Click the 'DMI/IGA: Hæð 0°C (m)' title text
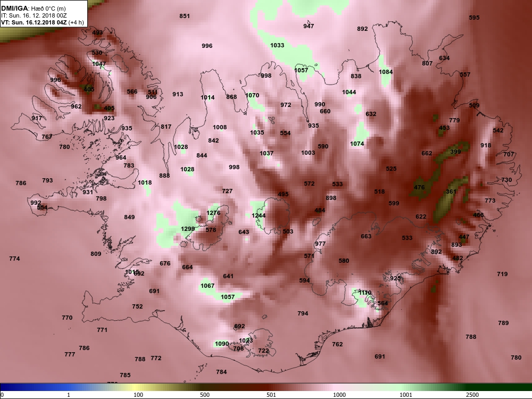Viewport: 532px width, 399px height. [x=33, y=9]
